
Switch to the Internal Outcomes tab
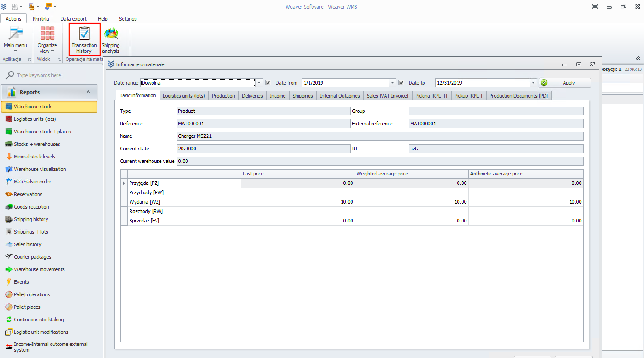340,96
